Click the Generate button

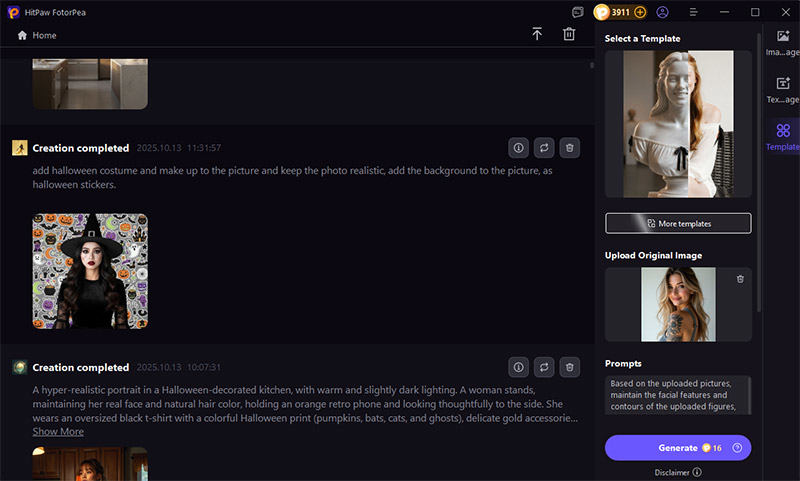678,448
